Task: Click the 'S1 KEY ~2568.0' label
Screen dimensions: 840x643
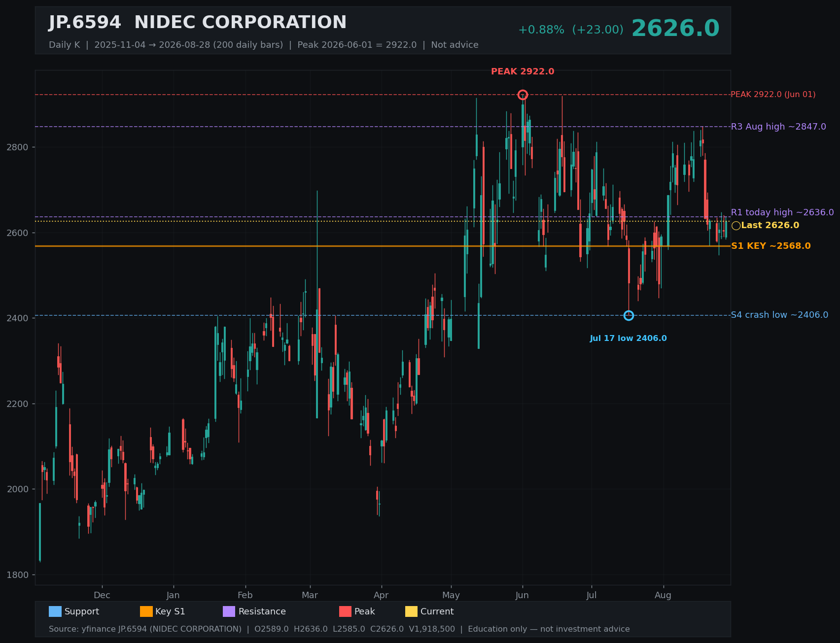Action: 770,246
